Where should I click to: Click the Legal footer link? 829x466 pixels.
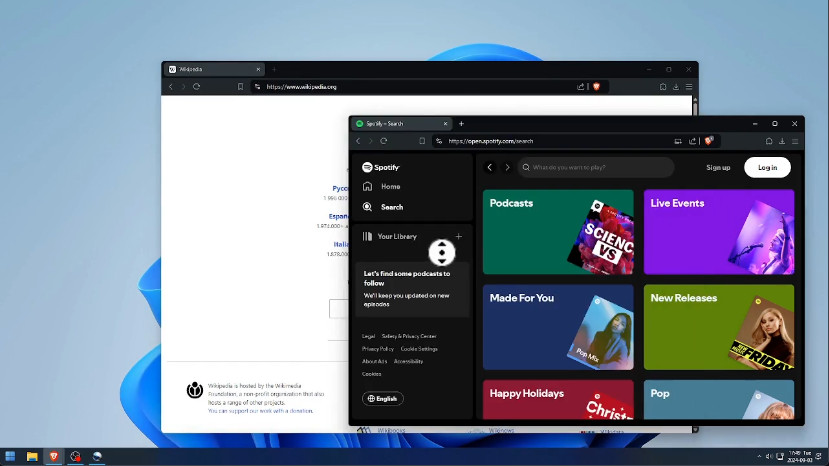click(x=369, y=336)
